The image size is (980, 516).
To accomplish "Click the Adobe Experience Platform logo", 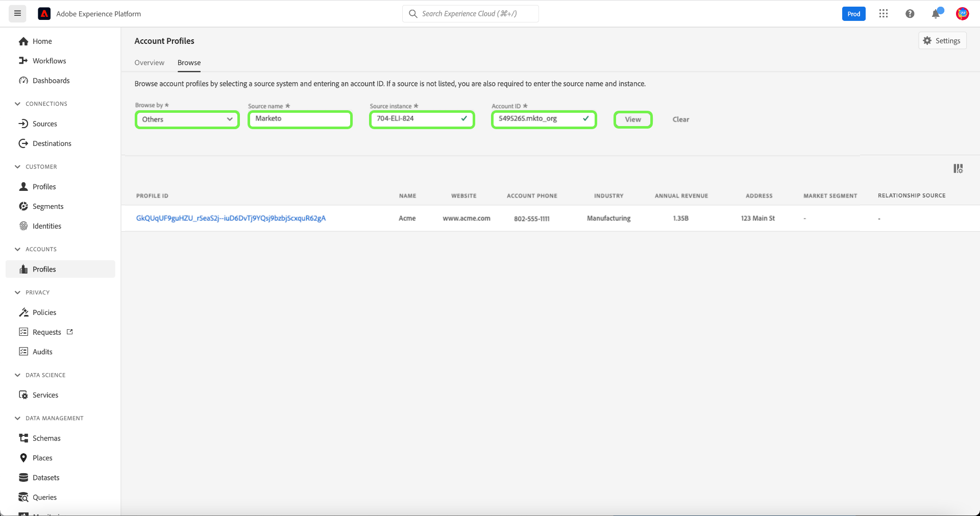I will 44,14.
